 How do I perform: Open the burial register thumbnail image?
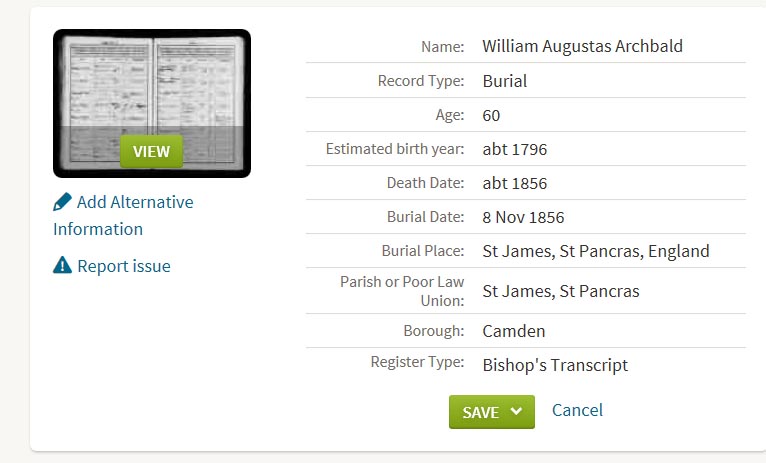152,103
